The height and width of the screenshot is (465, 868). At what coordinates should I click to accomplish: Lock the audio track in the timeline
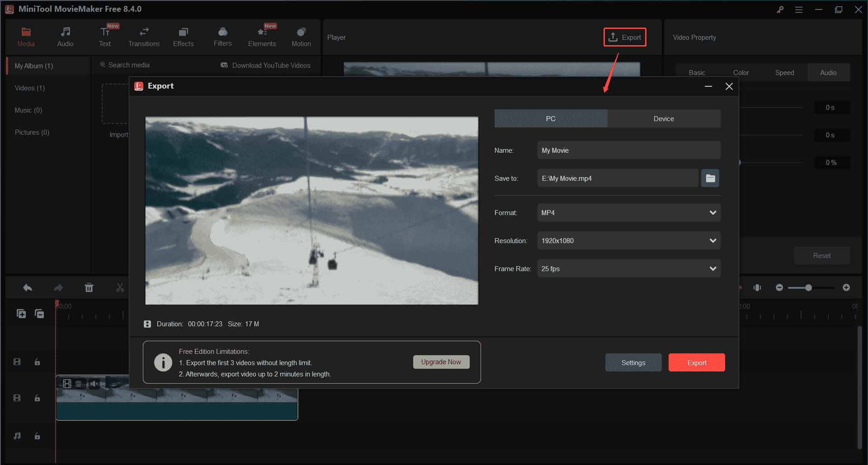37,436
